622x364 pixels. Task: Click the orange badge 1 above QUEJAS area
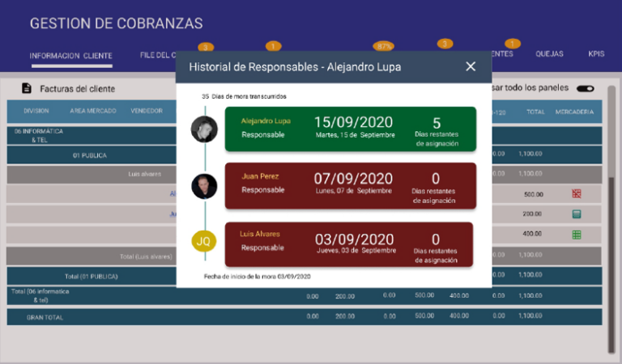(512, 44)
